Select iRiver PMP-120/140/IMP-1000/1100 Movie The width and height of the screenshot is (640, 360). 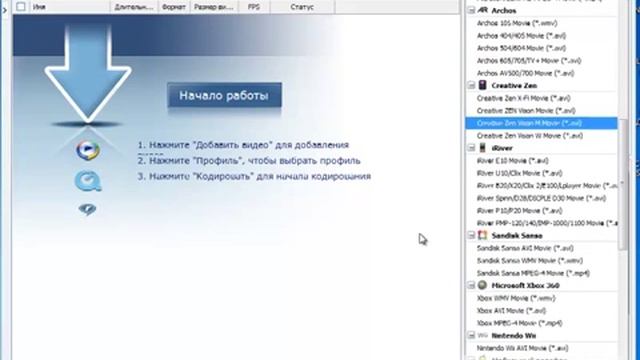tap(547, 223)
